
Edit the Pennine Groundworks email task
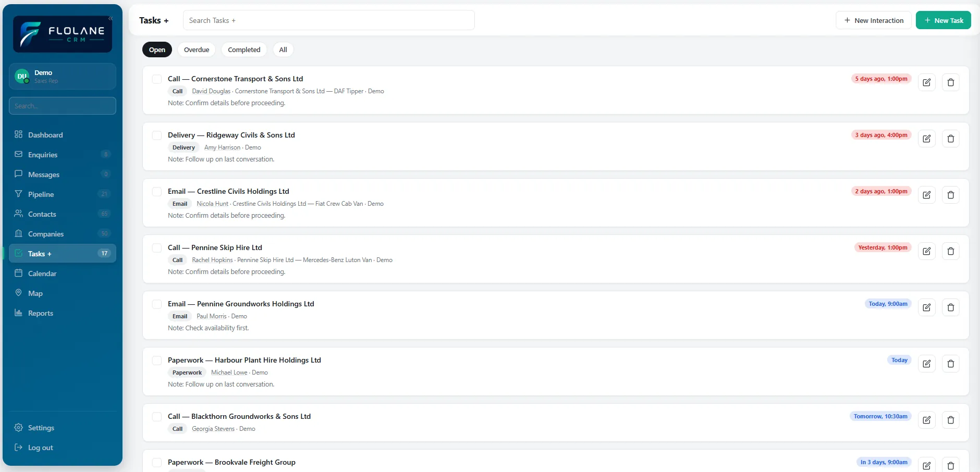926,307
